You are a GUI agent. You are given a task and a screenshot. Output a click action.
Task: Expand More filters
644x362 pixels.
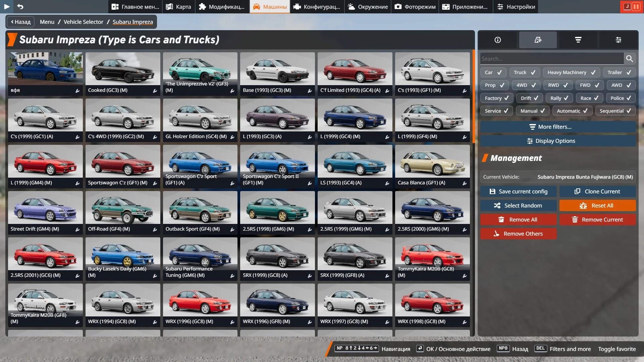[558, 127]
